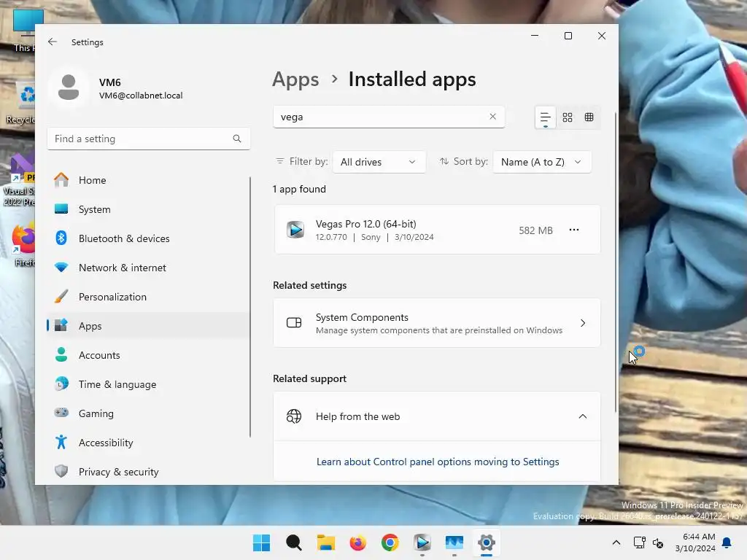Click the Apps breadcrumb link

point(295,79)
